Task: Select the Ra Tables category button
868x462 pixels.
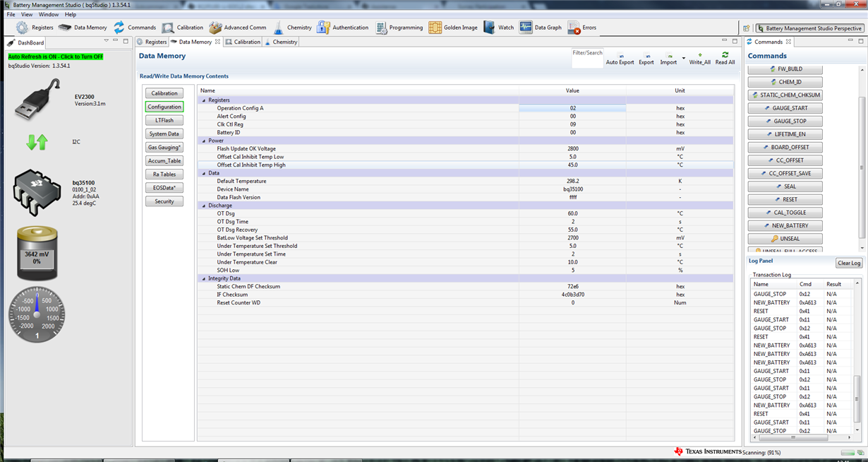Action: click(164, 174)
